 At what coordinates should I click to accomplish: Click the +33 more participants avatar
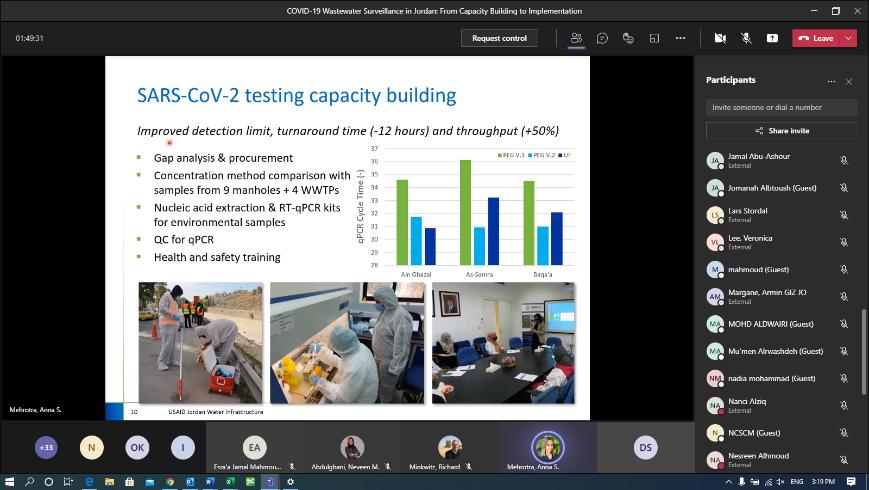click(46, 448)
